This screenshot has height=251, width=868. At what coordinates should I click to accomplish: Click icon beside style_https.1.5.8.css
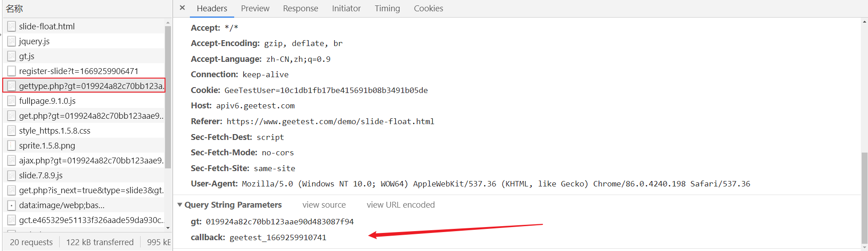coord(12,130)
